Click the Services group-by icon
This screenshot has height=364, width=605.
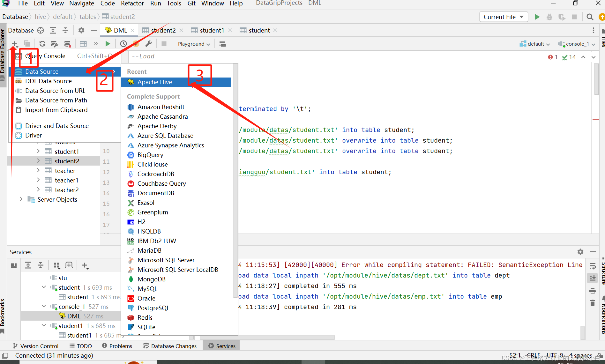tap(57, 265)
